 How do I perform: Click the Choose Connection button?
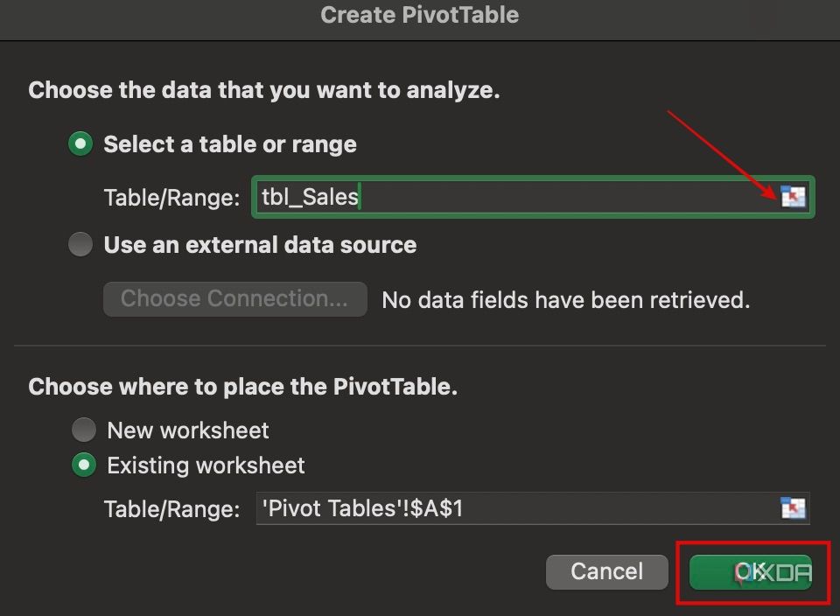click(x=234, y=298)
